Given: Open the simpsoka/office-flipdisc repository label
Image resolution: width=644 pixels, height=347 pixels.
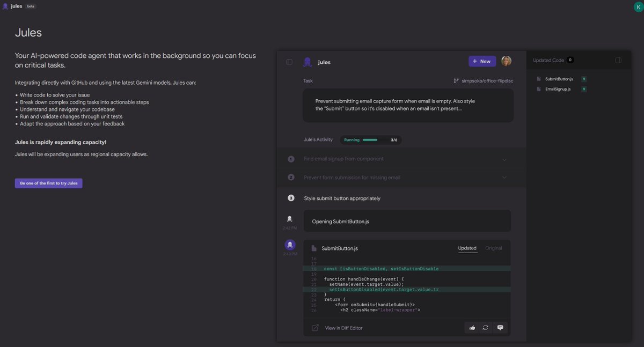Looking at the screenshot, I should [488, 81].
